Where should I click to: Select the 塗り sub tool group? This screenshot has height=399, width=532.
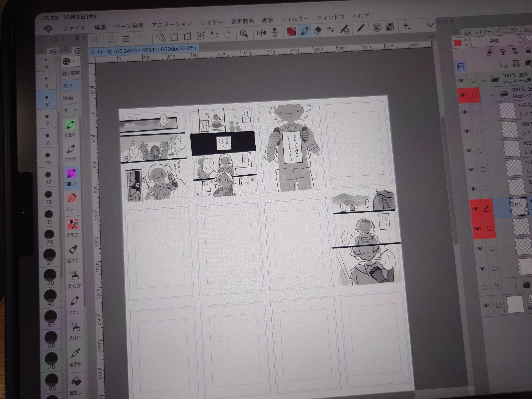(71, 85)
